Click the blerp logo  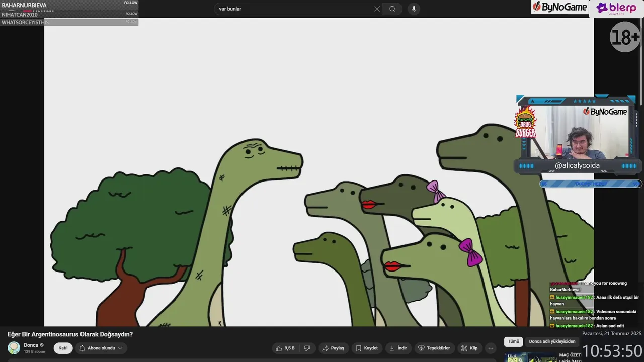pyautogui.click(x=616, y=8)
